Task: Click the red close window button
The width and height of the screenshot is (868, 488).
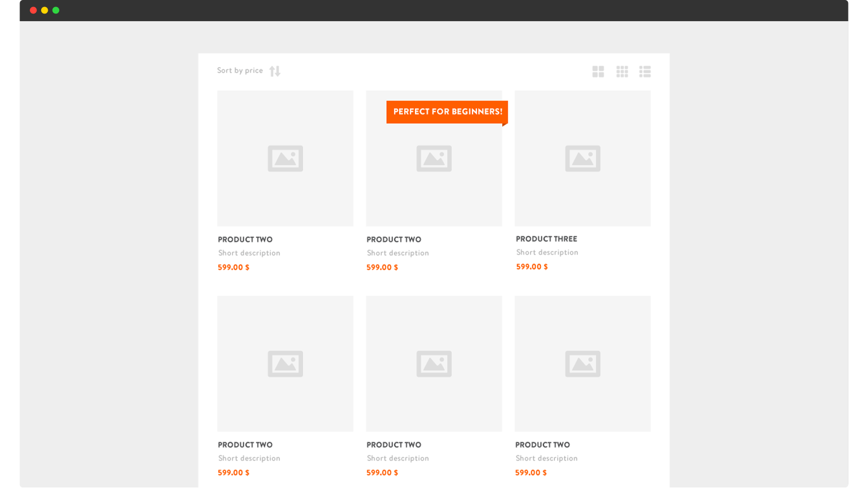Action: tap(33, 10)
